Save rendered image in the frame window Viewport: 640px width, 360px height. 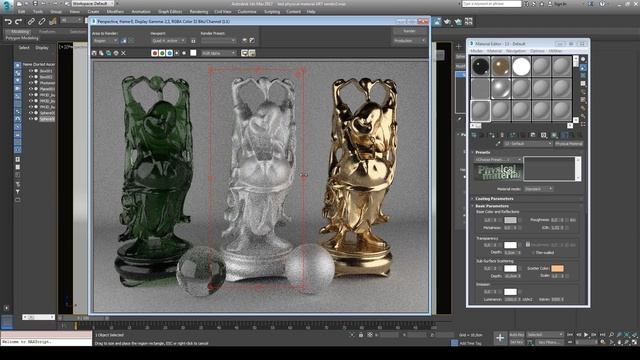click(x=94, y=53)
